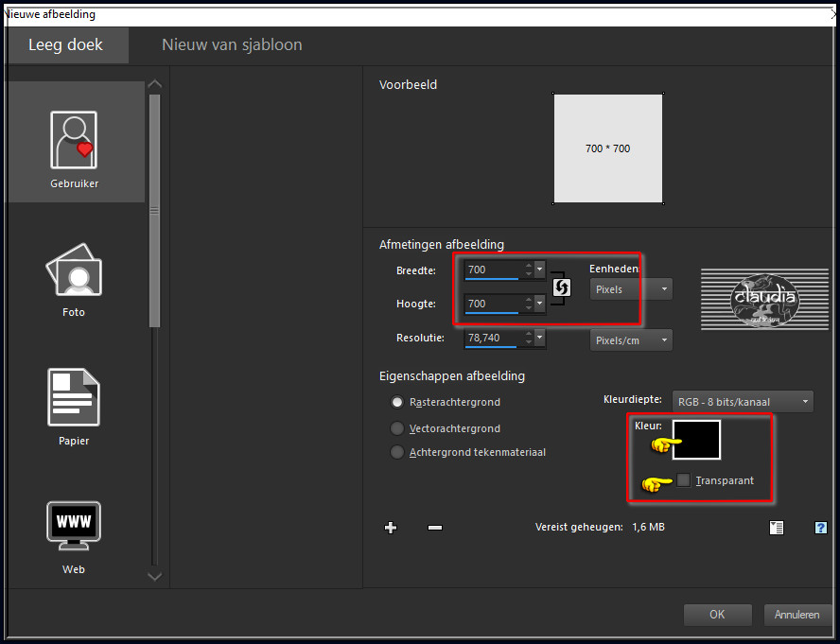Screen dimensions: 840x644
Task: Click the Annuleren button
Action: click(x=797, y=615)
